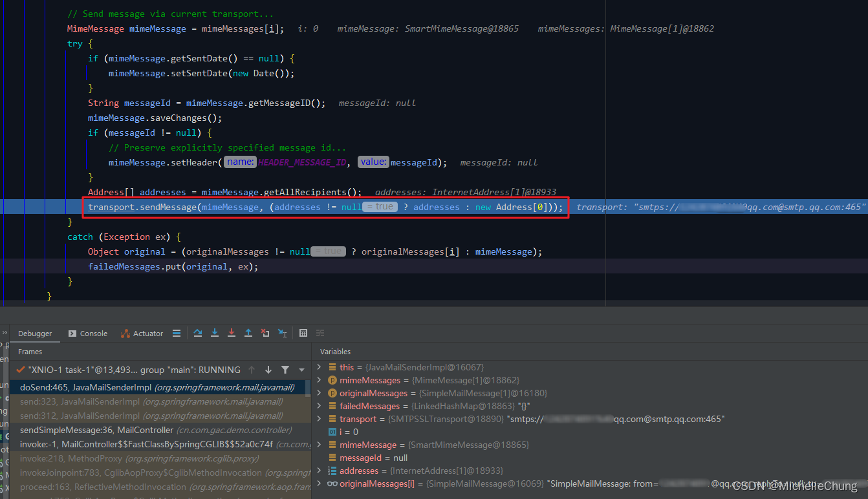
Task: Click the 'mimeMessage.setSentDate(new Date());' line
Action: pyautogui.click(x=202, y=73)
